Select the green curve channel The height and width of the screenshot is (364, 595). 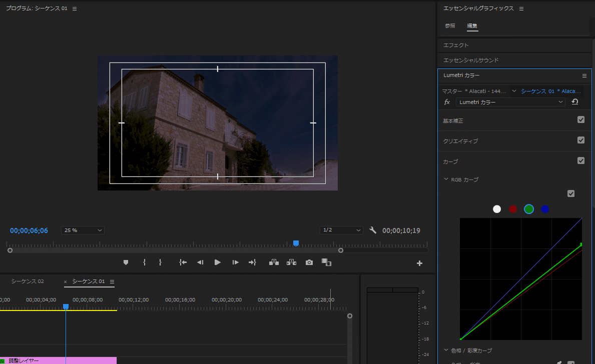point(529,209)
